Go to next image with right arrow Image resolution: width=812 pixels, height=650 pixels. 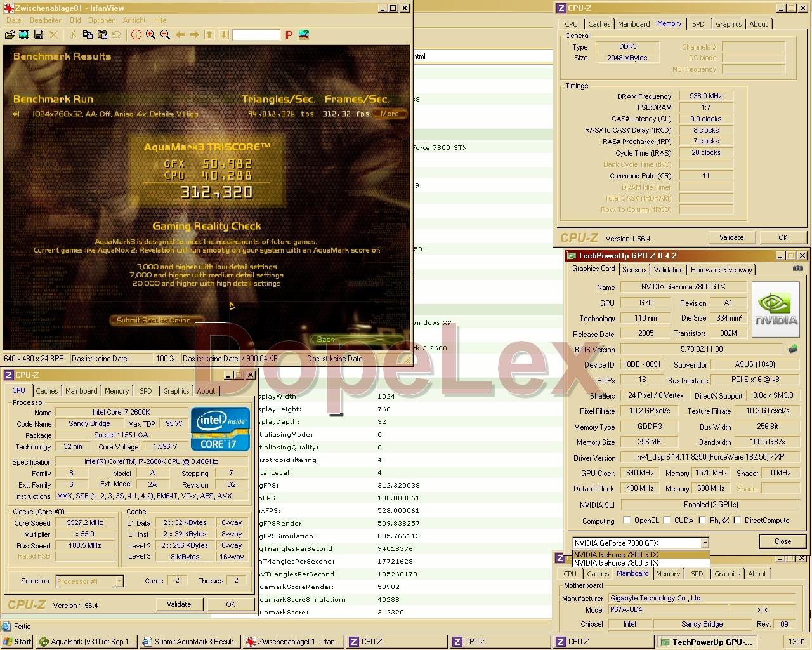coord(195,35)
